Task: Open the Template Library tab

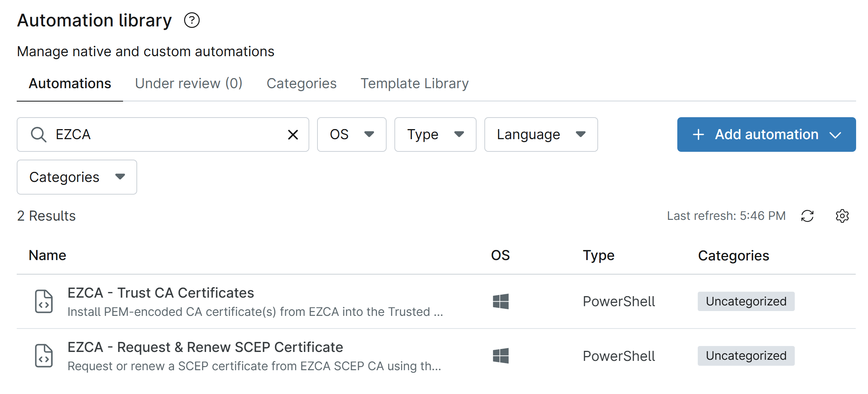Action: pos(414,83)
